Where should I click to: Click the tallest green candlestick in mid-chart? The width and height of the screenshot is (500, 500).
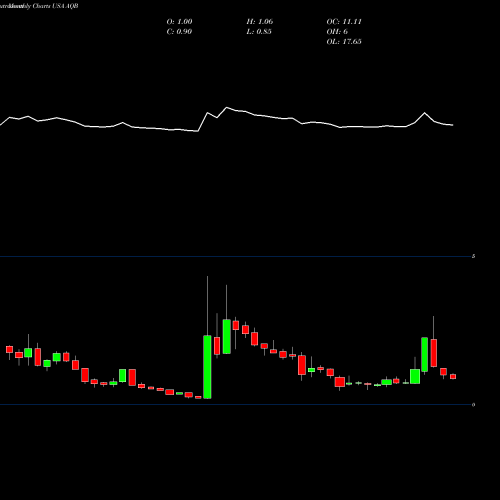point(207,367)
